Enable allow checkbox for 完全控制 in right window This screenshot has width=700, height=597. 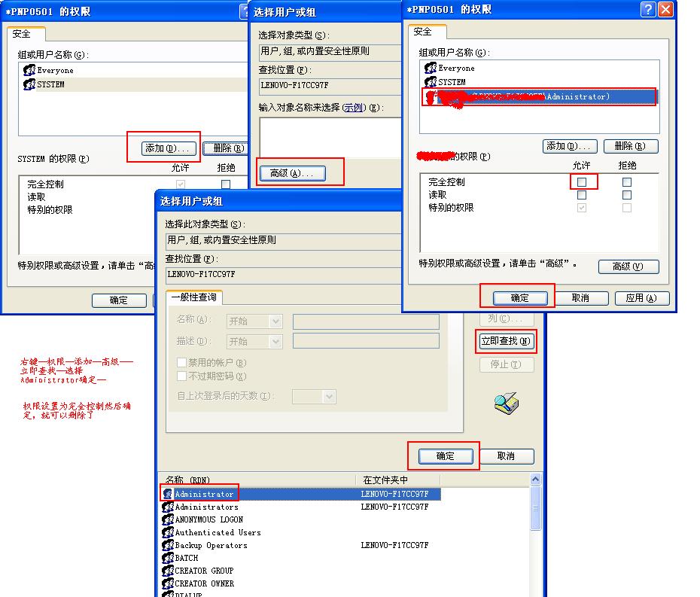pyautogui.click(x=582, y=181)
